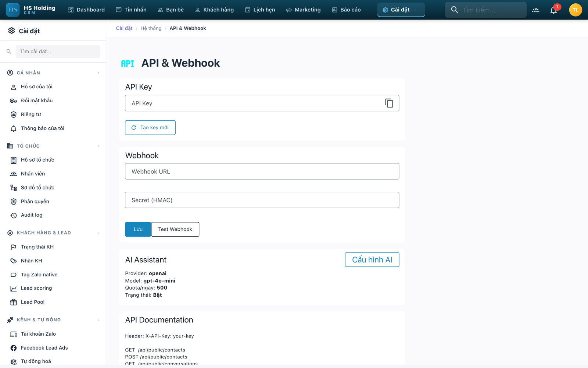Click the devices icon for Tài khoản Zalo
This screenshot has height=368, width=588.
(14, 334)
